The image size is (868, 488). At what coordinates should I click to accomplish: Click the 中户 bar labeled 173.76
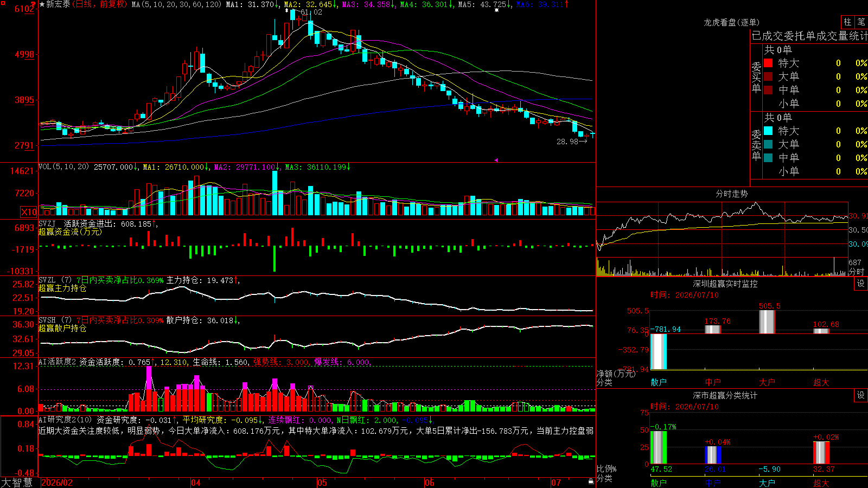[x=713, y=329]
